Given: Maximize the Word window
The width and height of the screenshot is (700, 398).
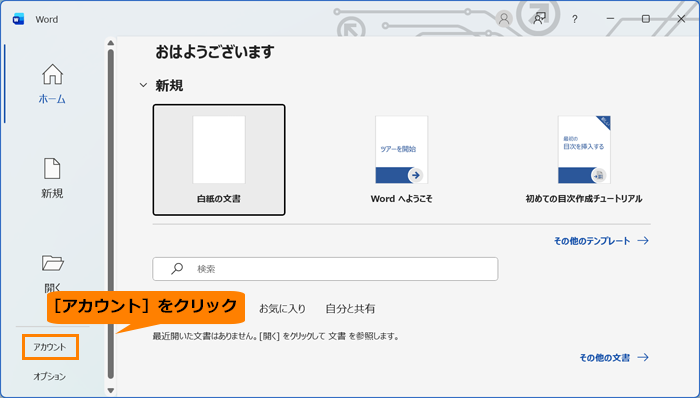Looking at the screenshot, I should pyautogui.click(x=646, y=19).
